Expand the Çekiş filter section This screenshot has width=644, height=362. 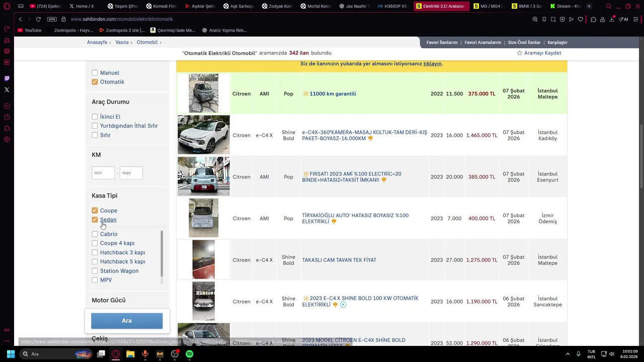[100, 338]
